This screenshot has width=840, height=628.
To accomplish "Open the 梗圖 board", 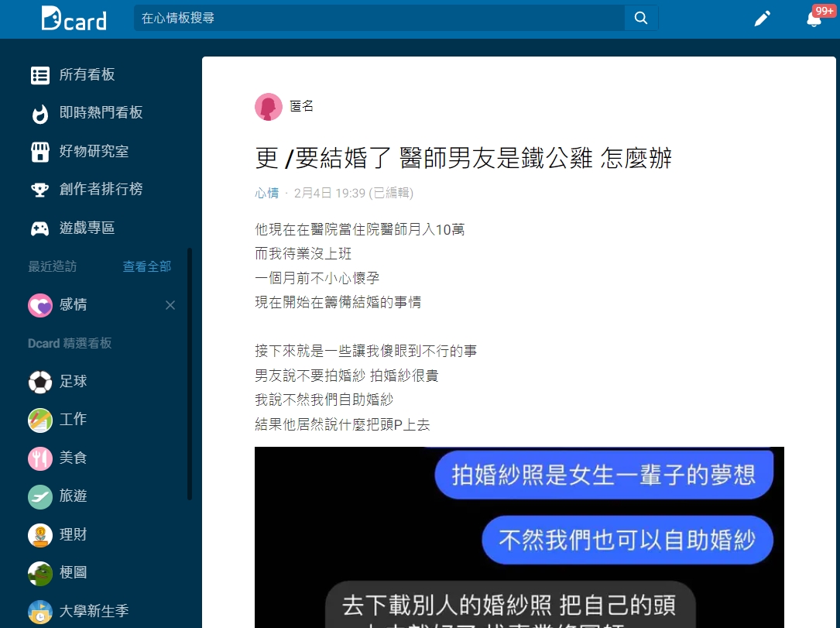I will 73,572.
